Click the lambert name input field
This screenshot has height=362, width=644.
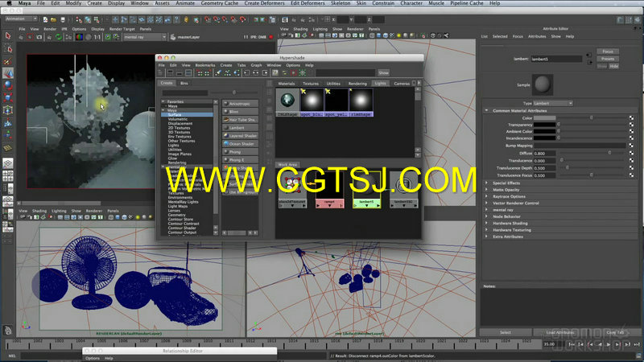(556, 59)
